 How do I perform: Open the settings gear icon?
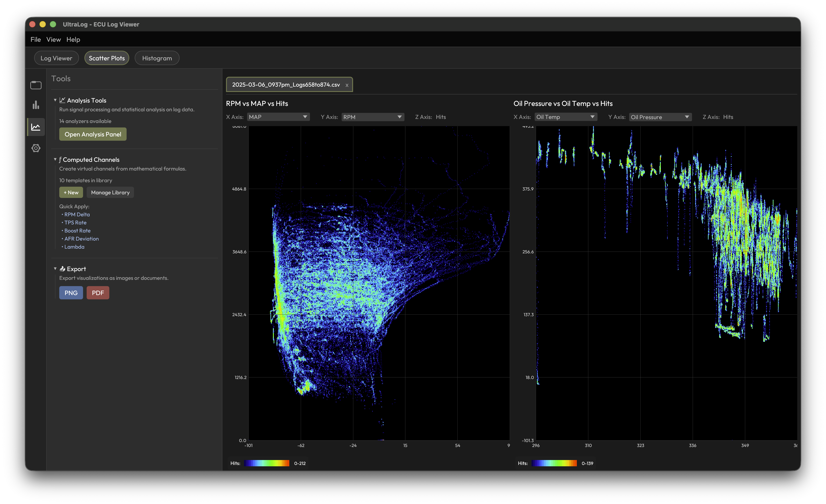[x=35, y=148]
